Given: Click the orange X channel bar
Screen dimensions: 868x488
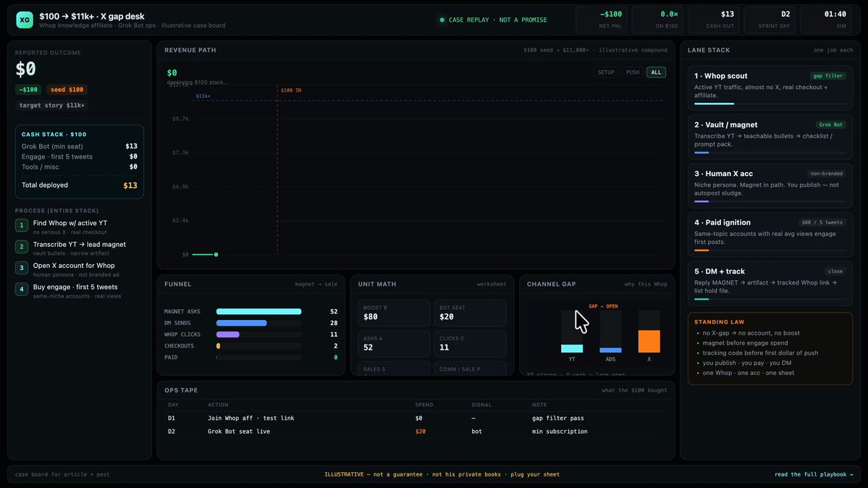Looking at the screenshot, I should pos(649,341).
